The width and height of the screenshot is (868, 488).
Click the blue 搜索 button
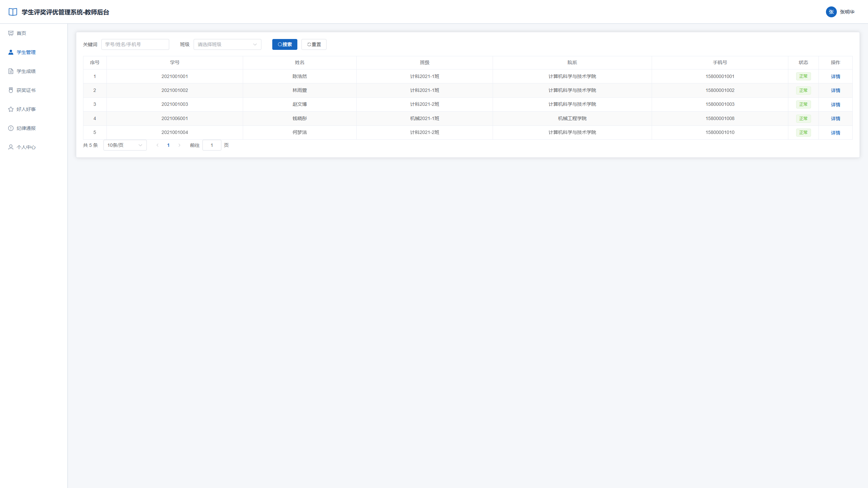tap(284, 44)
